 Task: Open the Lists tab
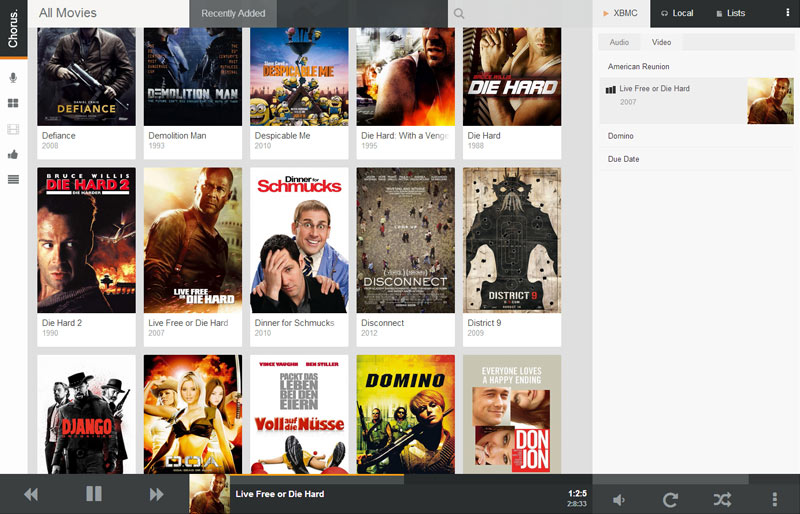pos(731,13)
